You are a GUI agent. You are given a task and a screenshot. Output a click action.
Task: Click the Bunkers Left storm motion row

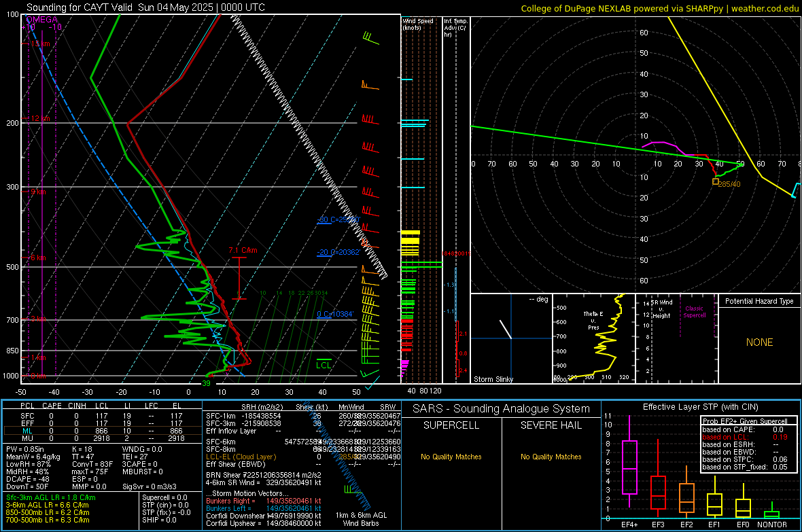coord(264,508)
